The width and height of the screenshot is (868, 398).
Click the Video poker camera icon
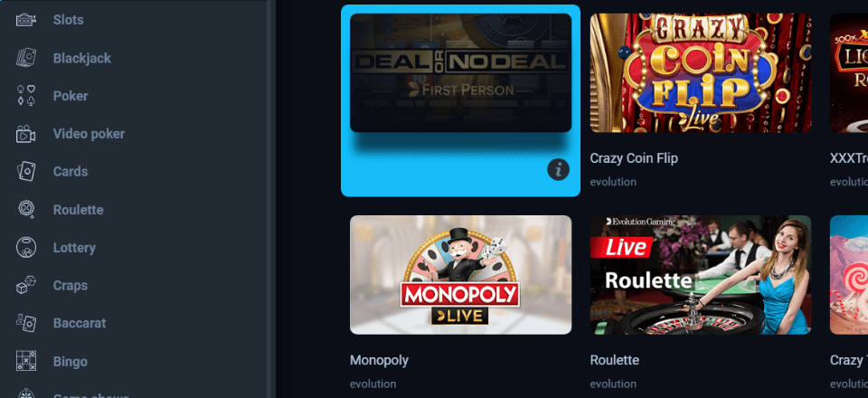(x=26, y=134)
